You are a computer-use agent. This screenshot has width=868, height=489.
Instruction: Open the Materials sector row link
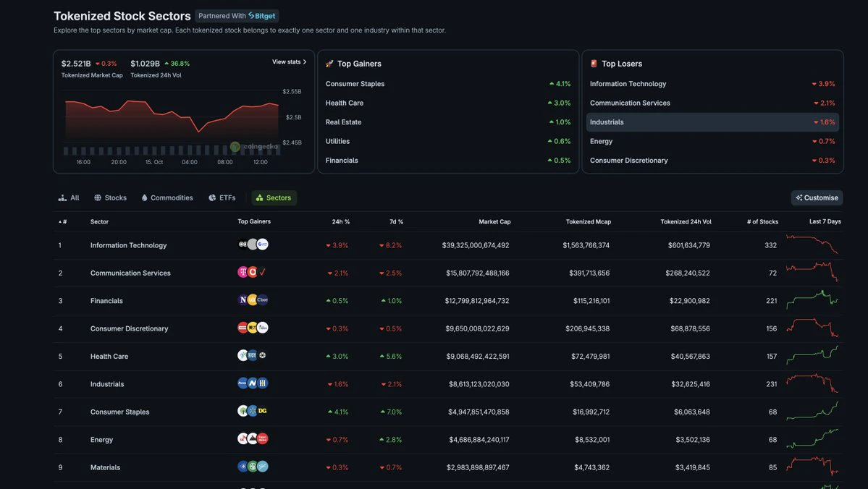coord(105,467)
